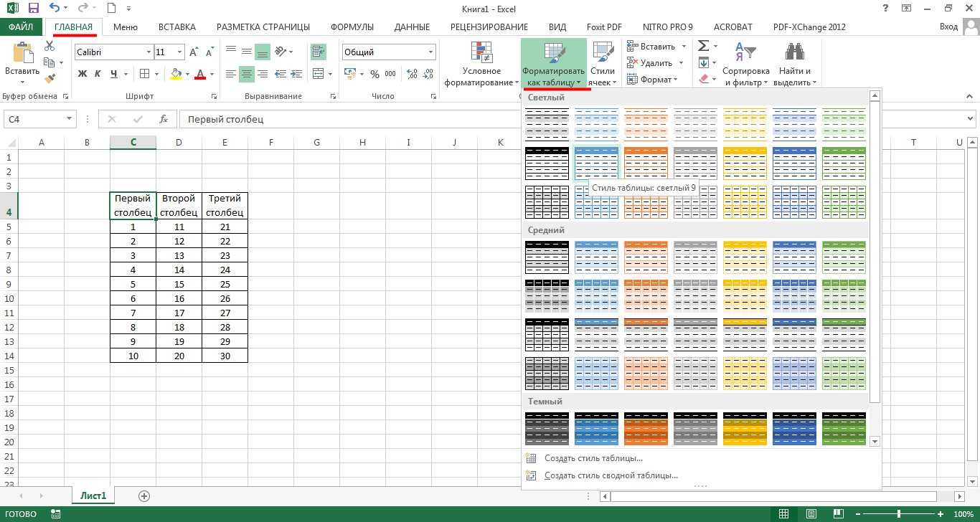Click the Cut scissors icon
980x522 pixels.
(x=50, y=46)
